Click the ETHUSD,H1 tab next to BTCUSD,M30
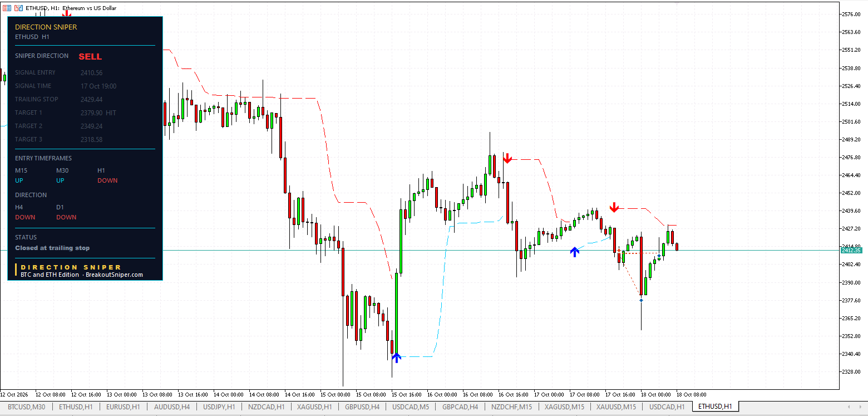 coord(76,407)
